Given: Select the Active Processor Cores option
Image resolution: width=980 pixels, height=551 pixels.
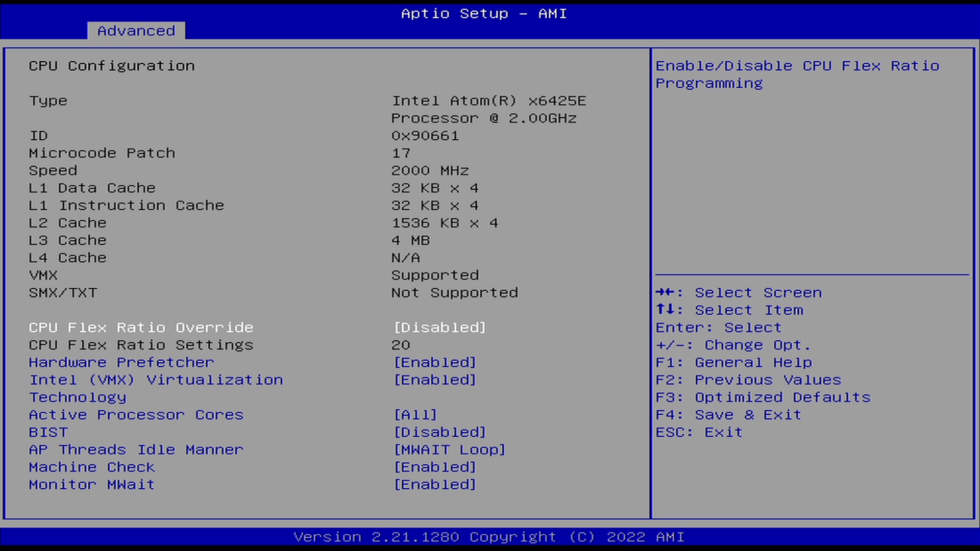Looking at the screenshot, I should coord(136,415).
